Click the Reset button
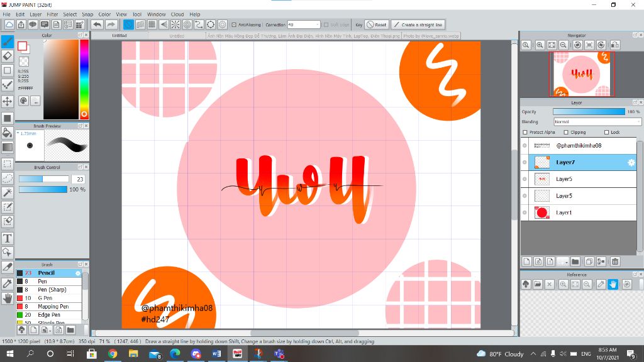Screen dimensions: 644x362 [377, 25]
